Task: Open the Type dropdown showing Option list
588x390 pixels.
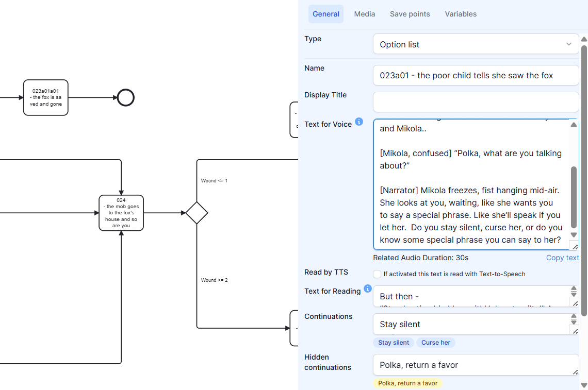Action: pyautogui.click(x=476, y=44)
